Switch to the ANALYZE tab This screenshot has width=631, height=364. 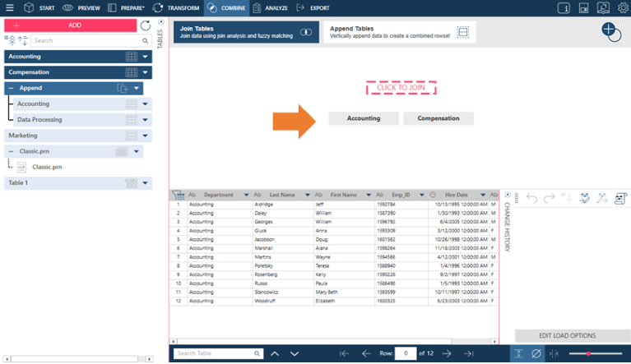click(271, 7)
